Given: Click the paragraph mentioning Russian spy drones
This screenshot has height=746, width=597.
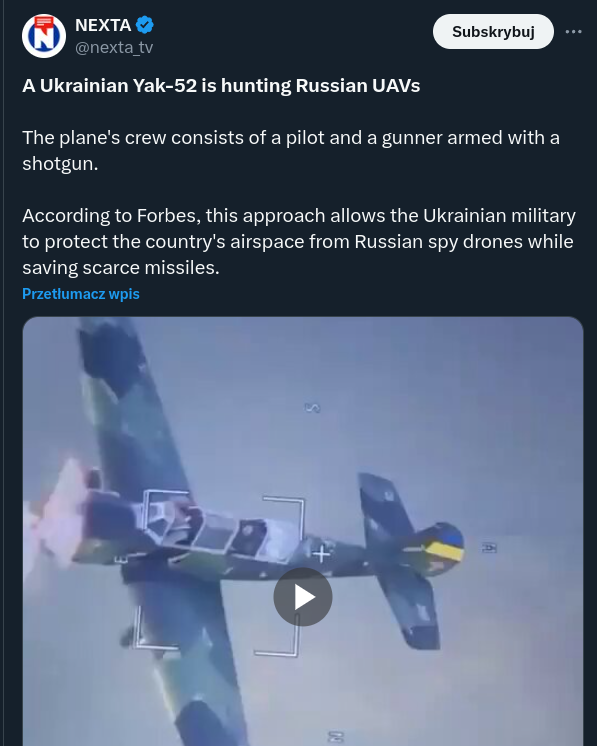Looking at the screenshot, I should point(299,242).
